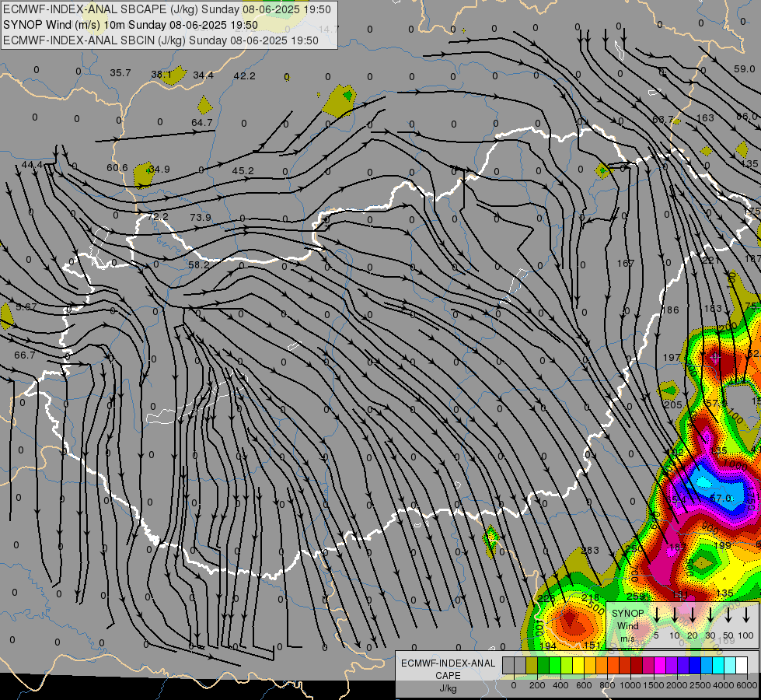Click the 700 contour label on the map
The image size is (761, 700).
[x=634, y=574]
